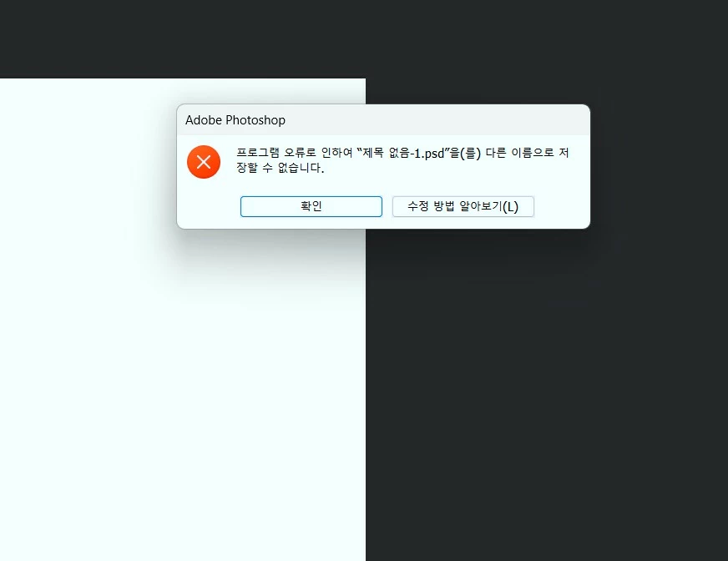The width and height of the screenshot is (728, 561).
Task: Click the empty dialog space left of 확인
Action: pos(209,207)
